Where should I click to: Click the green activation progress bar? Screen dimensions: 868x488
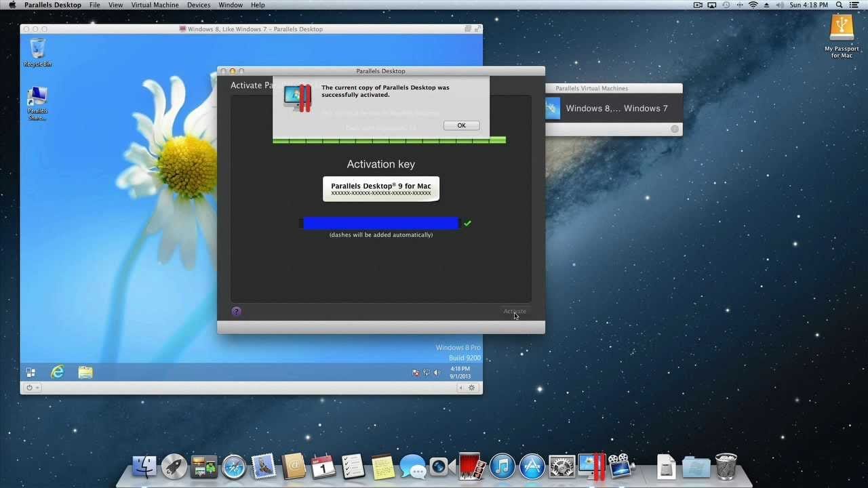click(x=389, y=140)
